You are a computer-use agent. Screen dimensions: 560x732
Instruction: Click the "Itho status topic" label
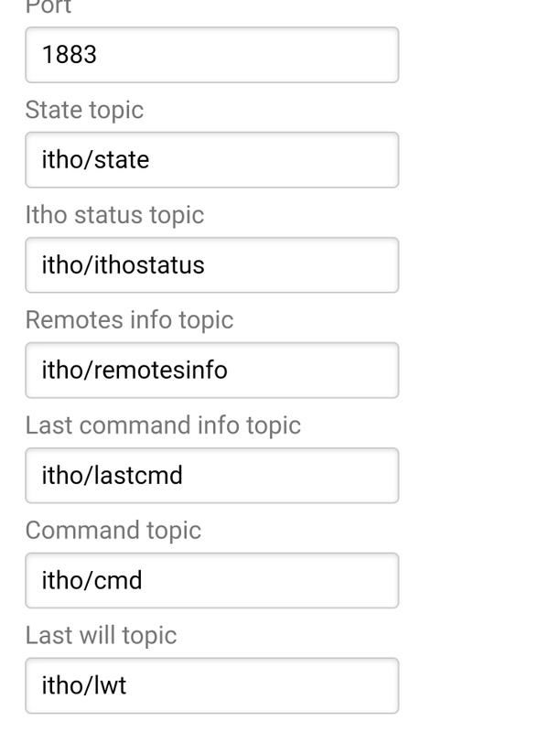pos(114,215)
